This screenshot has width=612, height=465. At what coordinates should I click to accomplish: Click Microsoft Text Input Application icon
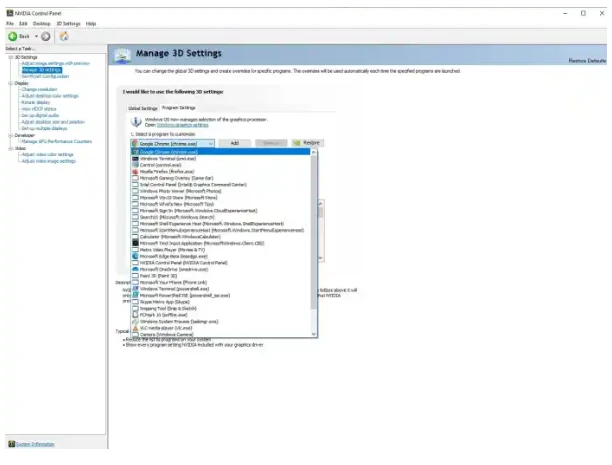135,243
